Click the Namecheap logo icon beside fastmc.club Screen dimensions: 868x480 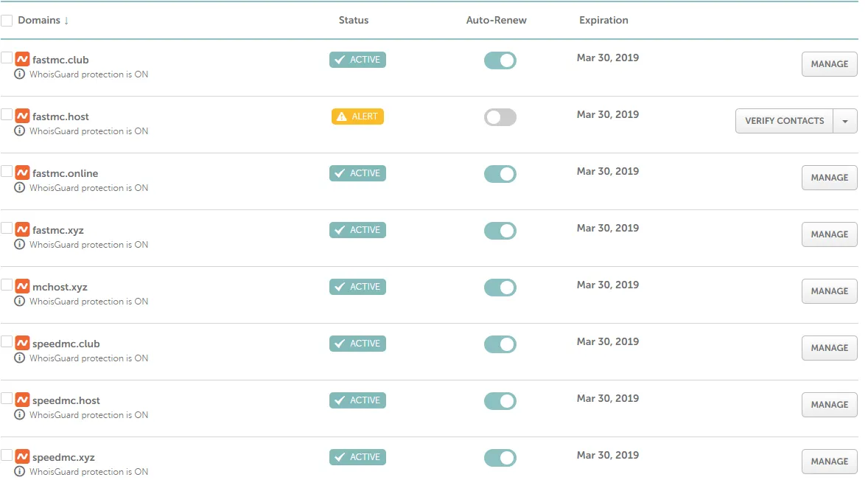pyautogui.click(x=22, y=59)
